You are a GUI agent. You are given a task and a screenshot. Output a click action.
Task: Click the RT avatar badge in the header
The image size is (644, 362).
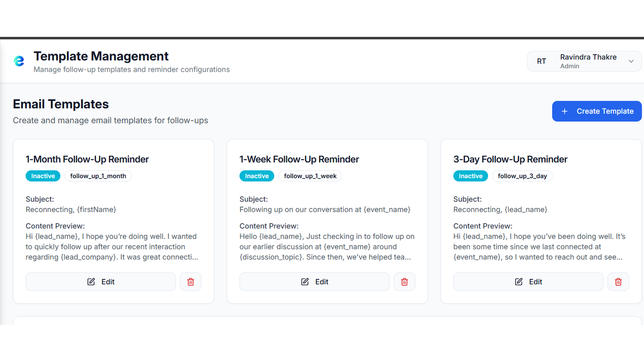pyautogui.click(x=542, y=61)
